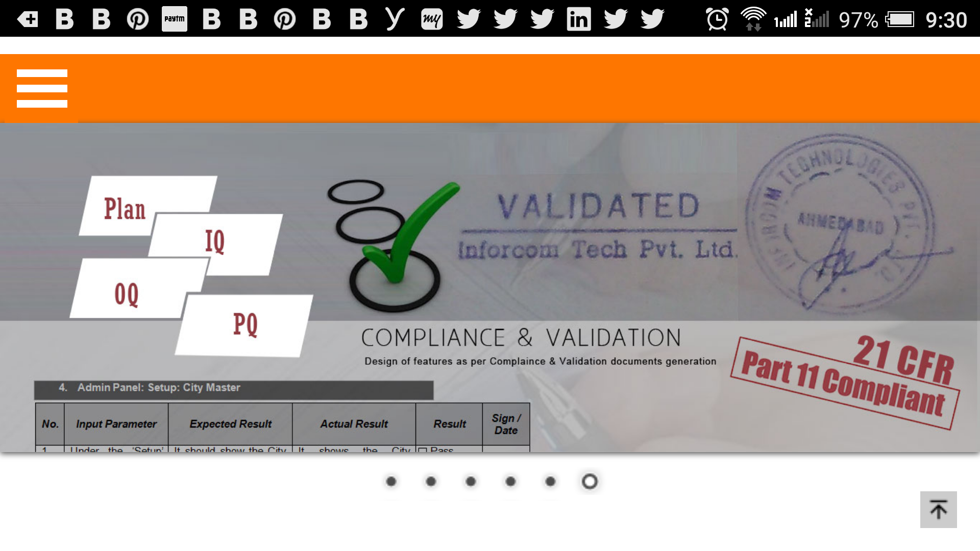Click the LinkedIn icon

point(577,19)
